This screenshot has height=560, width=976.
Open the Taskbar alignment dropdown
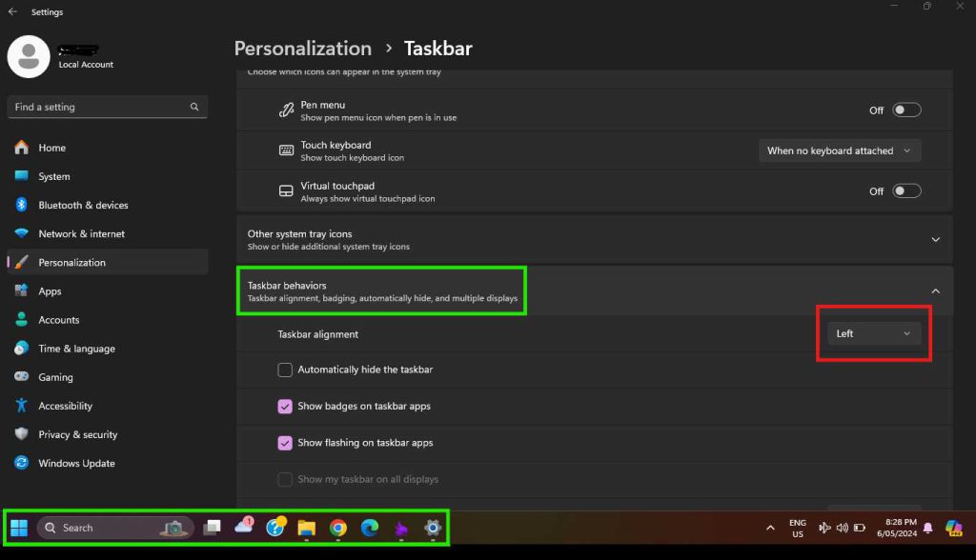(872, 333)
